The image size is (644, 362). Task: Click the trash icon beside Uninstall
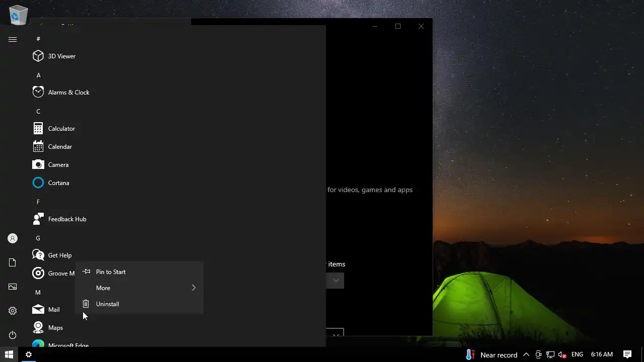[x=86, y=304]
